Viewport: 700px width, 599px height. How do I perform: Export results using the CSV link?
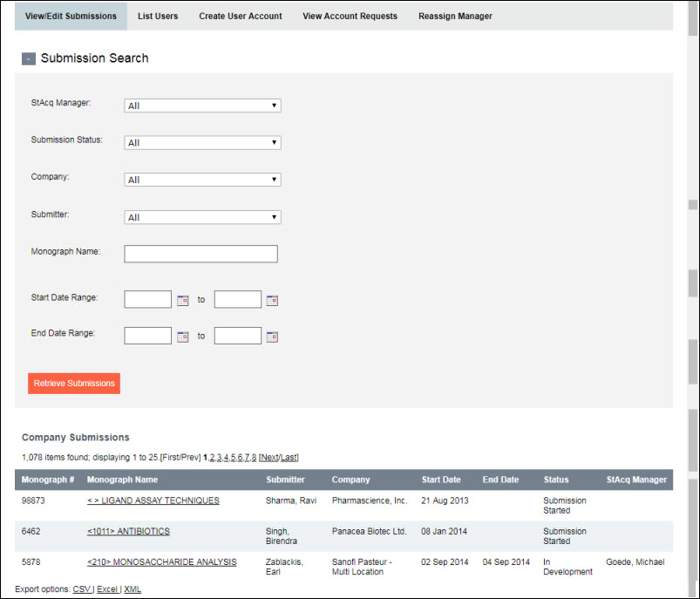click(x=81, y=589)
